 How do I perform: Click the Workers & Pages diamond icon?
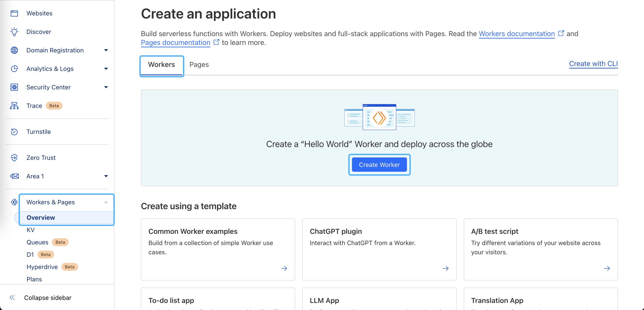coord(14,202)
